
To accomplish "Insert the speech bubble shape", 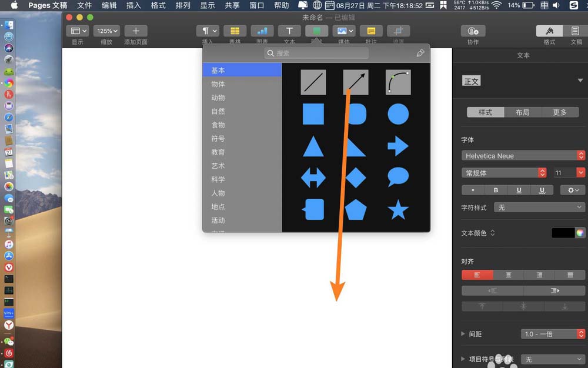I will coord(398,177).
